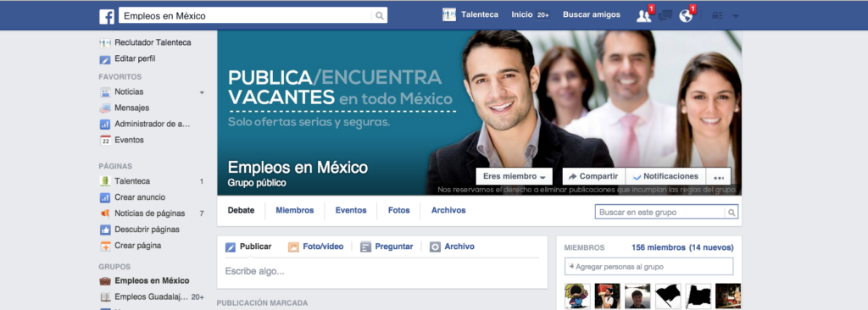Image resolution: width=868 pixels, height=310 pixels.
Task: Select the Publicar composer option
Action: point(248,246)
